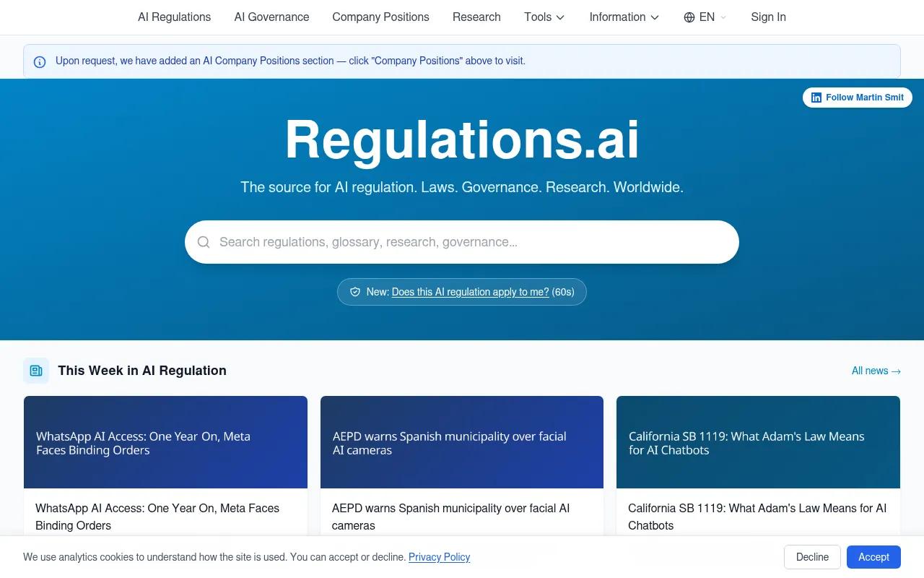924x578 pixels.
Task: Click the shield icon in the New pill
Action: click(355, 292)
